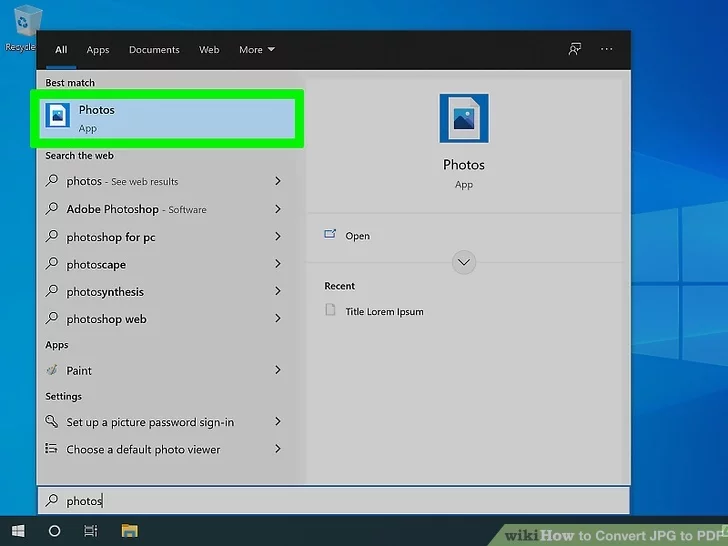Switch to the Apps tab
Viewport: 728px width, 546px height.
point(97,50)
